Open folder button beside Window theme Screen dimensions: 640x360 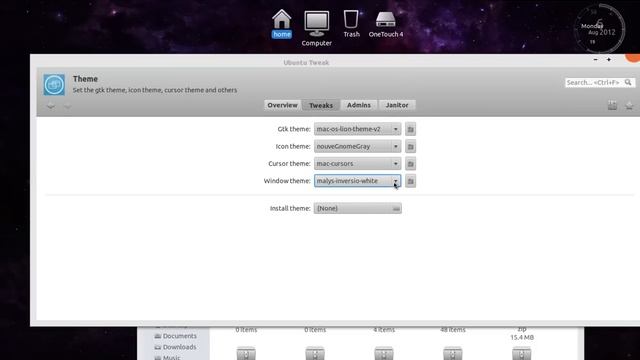pos(411,181)
